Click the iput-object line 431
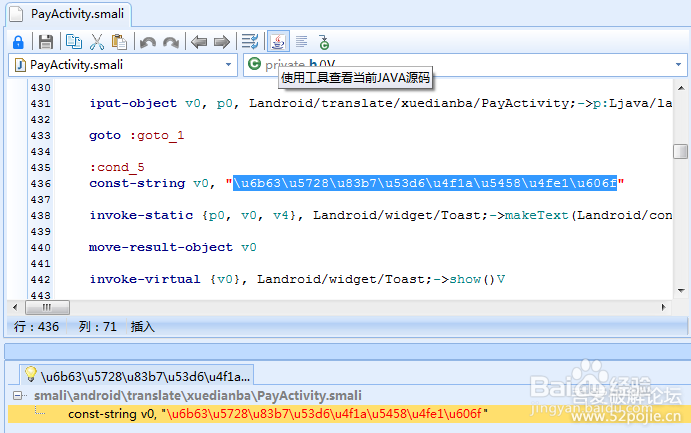 pos(381,103)
